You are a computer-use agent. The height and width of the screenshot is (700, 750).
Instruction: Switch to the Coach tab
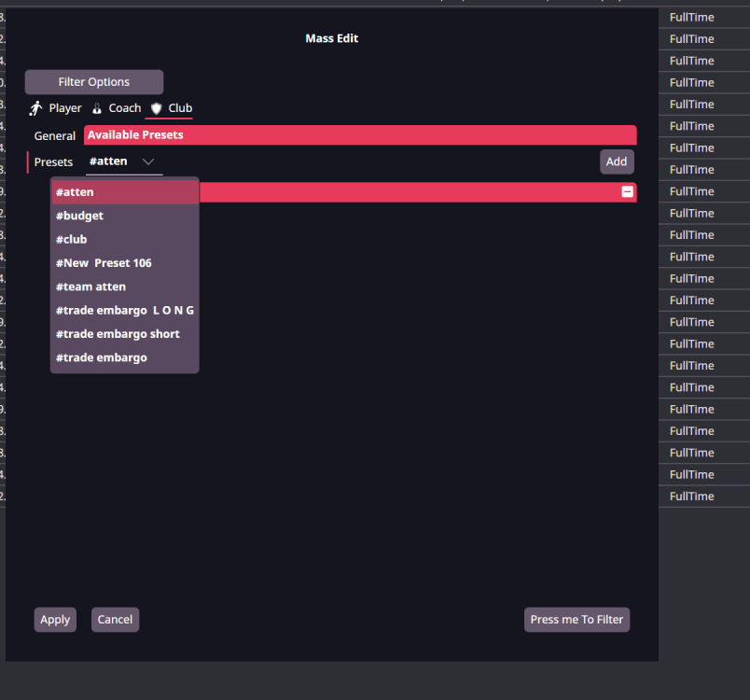pos(125,108)
